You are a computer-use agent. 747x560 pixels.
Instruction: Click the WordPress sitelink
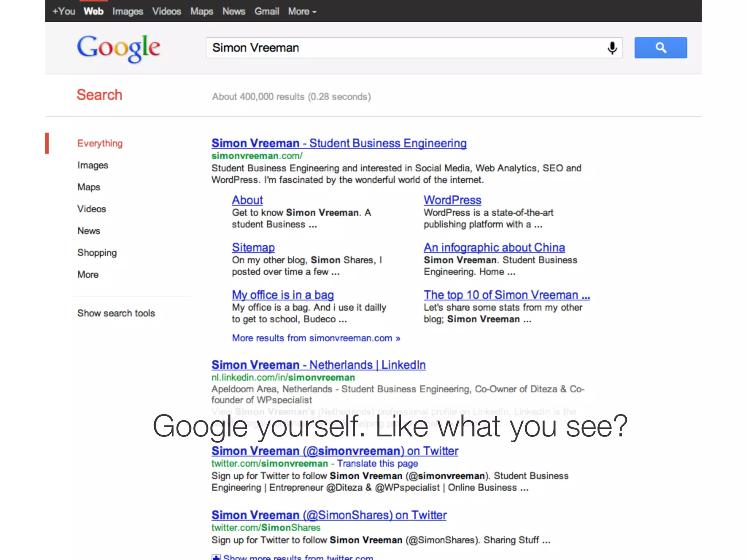452,200
